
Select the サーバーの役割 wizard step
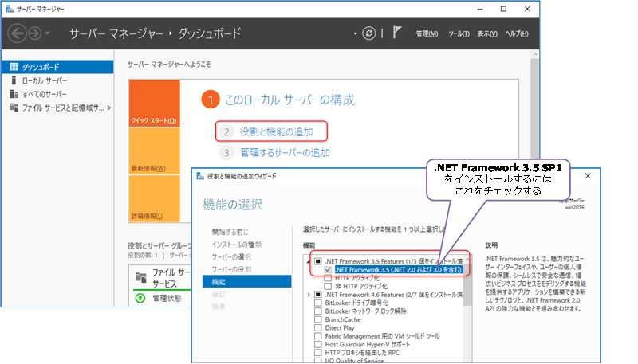(x=231, y=269)
